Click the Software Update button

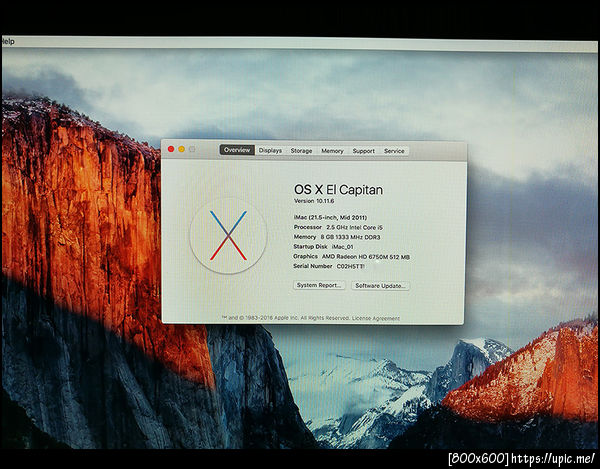click(380, 286)
